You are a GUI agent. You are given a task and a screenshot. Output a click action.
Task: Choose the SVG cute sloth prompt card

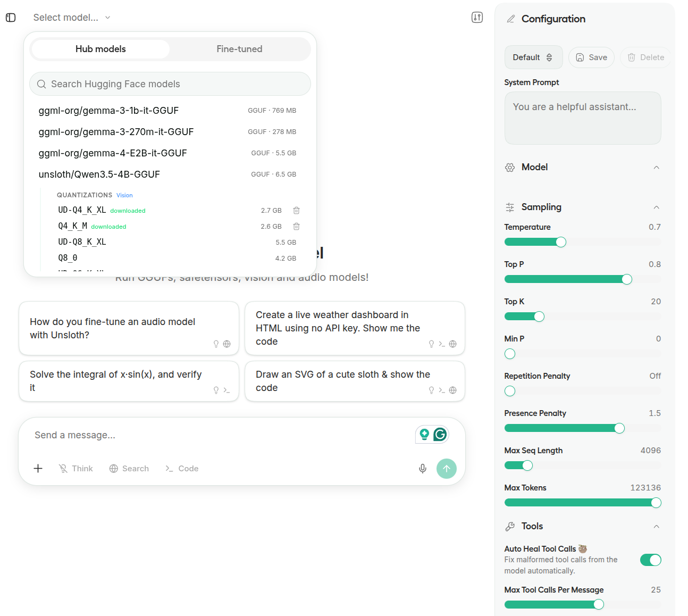pyautogui.click(x=355, y=381)
